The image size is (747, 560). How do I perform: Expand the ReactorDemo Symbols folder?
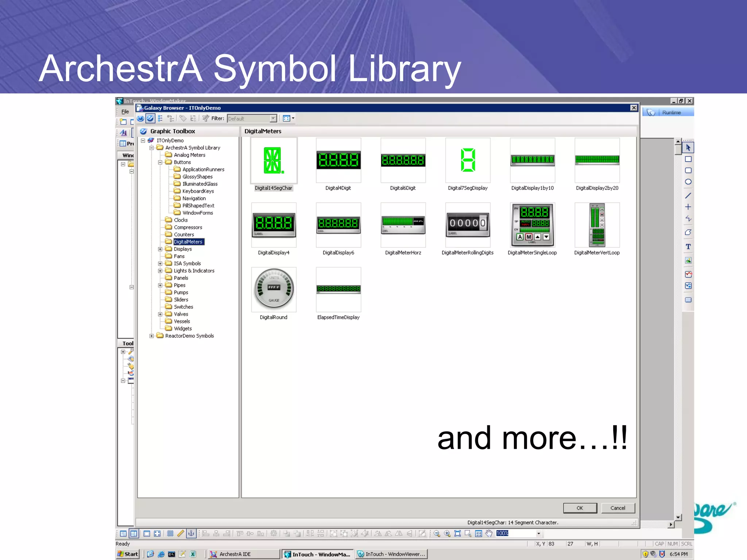coord(151,336)
